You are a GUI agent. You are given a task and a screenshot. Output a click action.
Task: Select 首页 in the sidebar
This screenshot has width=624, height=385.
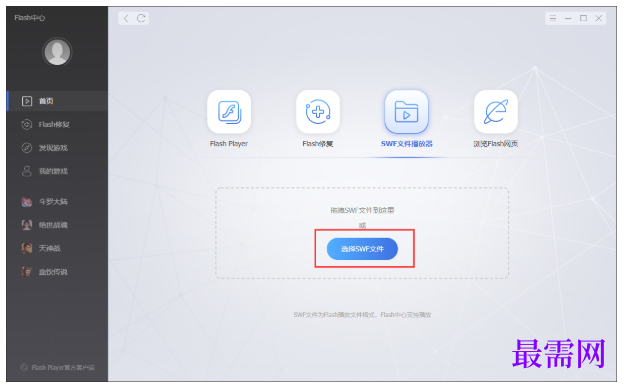click(x=57, y=101)
